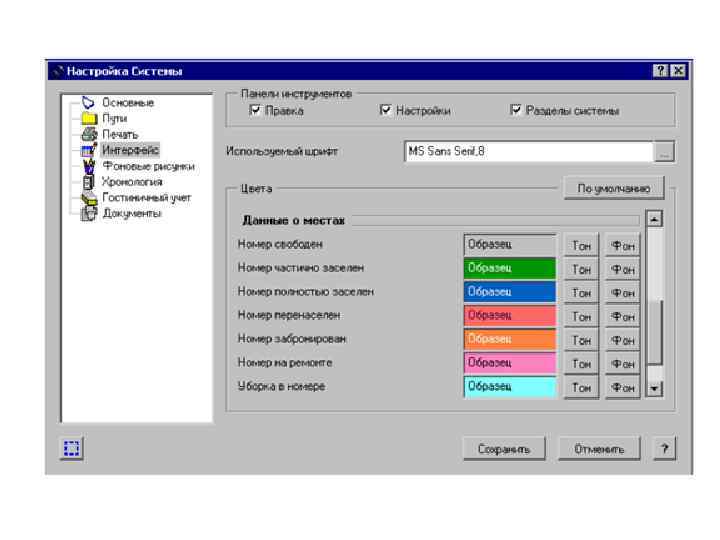The image size is (720, 540).
Task: Click the font field showing MS Sans Serif,8
Action: tap(529, 152)
